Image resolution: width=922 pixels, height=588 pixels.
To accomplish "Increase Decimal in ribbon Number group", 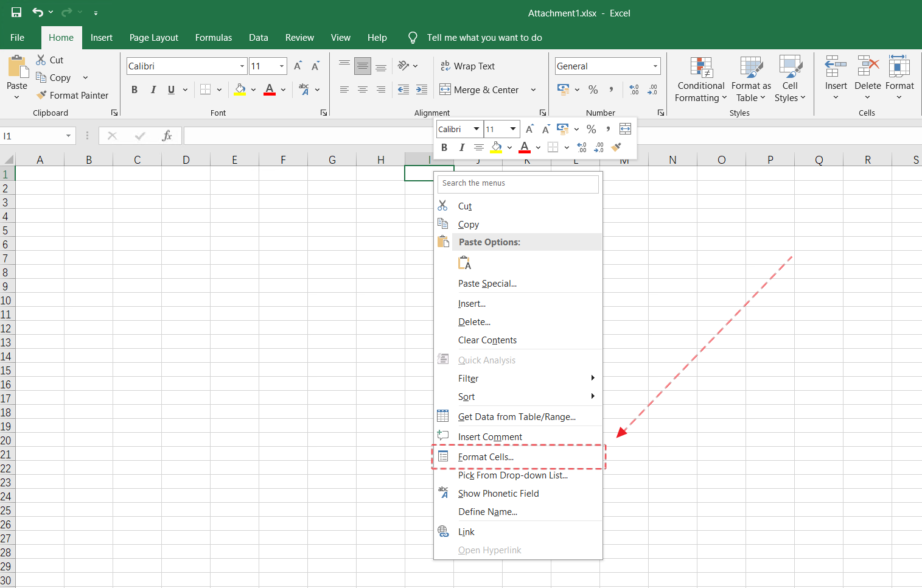I will point(634,89).
